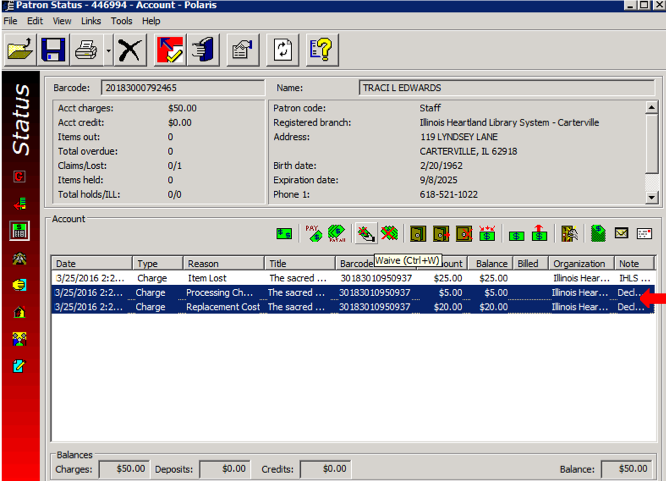Click the plain safe deposit icon

click(418, 234)
